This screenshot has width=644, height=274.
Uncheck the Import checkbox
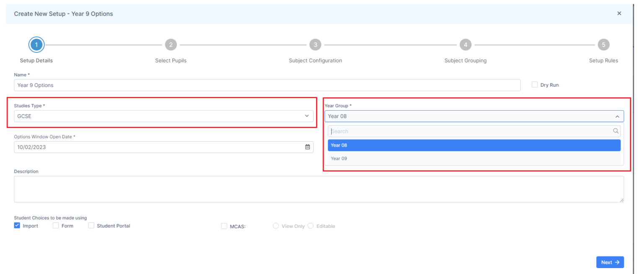tap(17, 225)
